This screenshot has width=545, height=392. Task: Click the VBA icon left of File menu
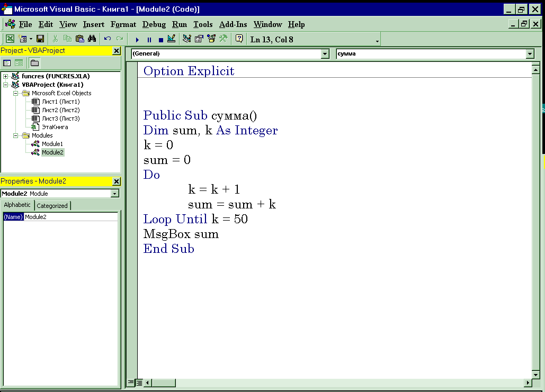tap(10, 24)
